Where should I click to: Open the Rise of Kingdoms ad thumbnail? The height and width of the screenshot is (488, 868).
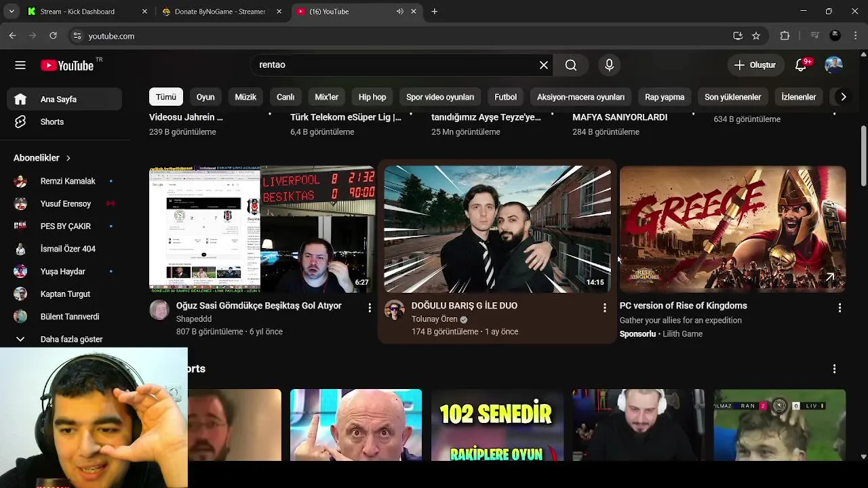pyautogui.click(x=732, y=229)
